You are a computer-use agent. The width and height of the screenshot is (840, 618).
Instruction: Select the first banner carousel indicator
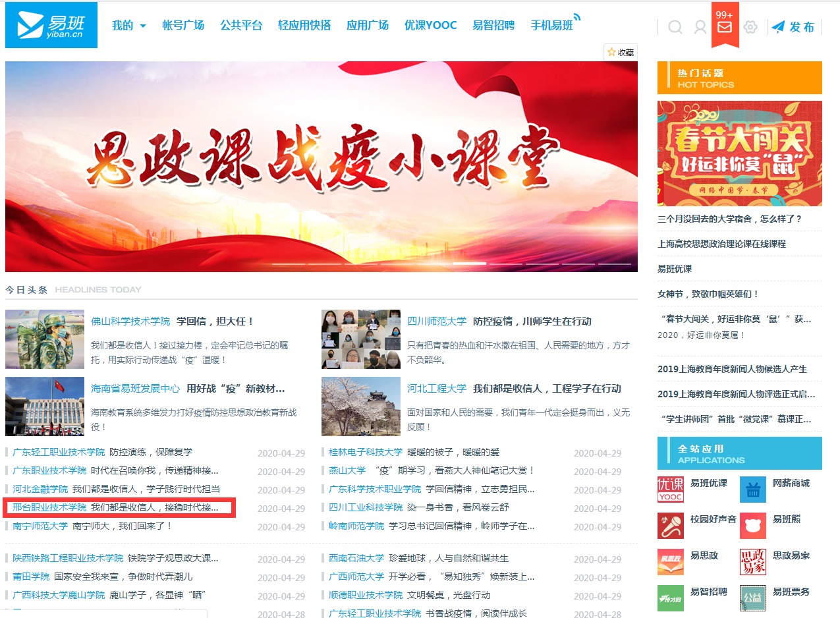288,264
